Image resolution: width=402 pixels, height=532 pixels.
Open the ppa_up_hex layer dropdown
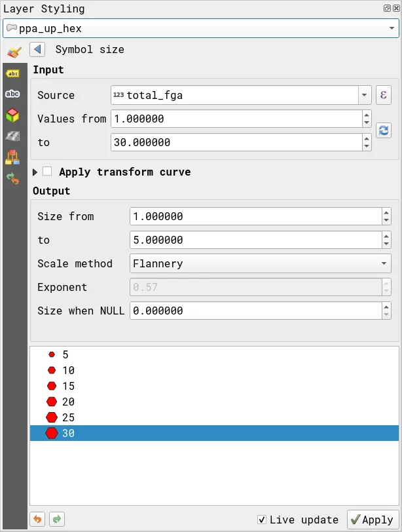[x=201, y=28]
